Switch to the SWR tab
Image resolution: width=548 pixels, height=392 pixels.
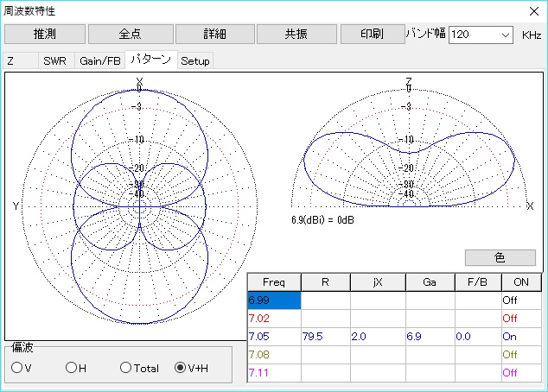(55, 61)
